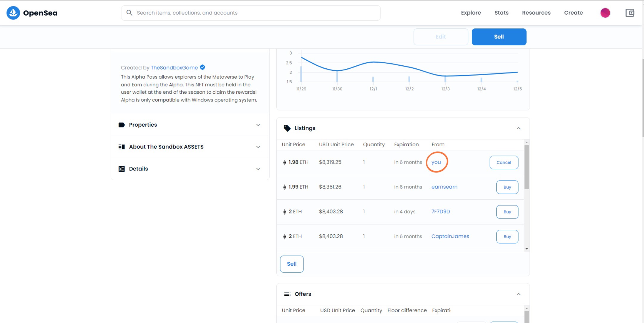Click the ETH icon on the 1.98 ETH row
The image size is (644, 323).
click(x=284, y=162)
